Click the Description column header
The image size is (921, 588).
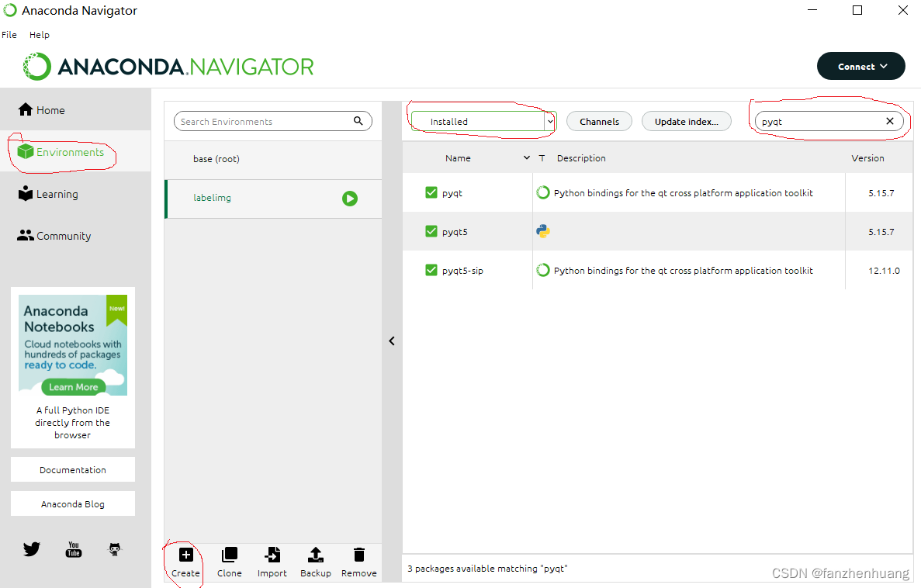(581, 158)
